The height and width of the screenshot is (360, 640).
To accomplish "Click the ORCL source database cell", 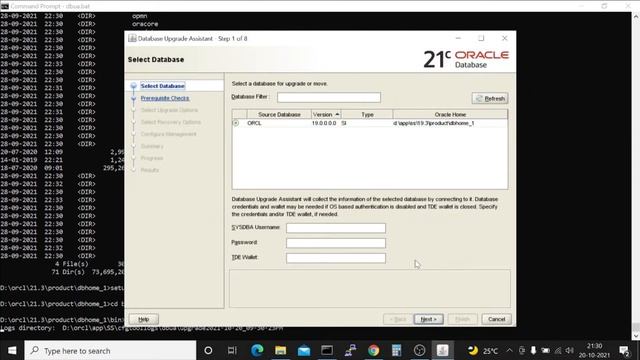I will [279, 123].
